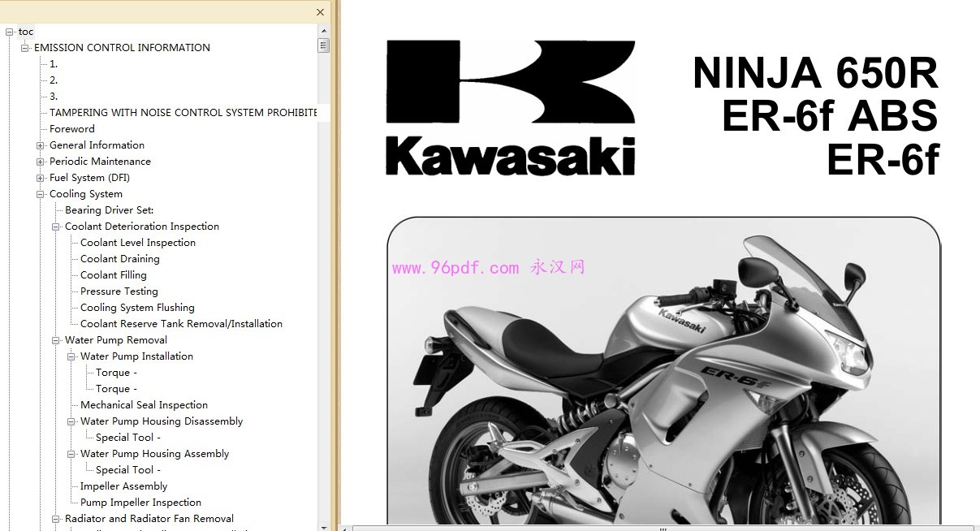Close the bookmarks panel with the X

pos(320,12)
